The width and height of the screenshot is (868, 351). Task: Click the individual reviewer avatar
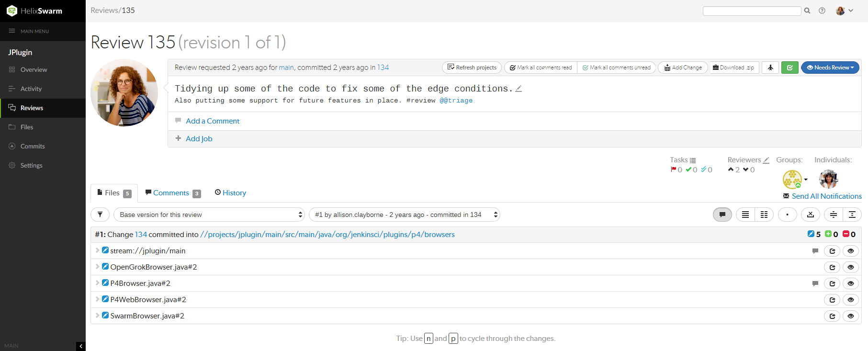[x=829, y=179]
